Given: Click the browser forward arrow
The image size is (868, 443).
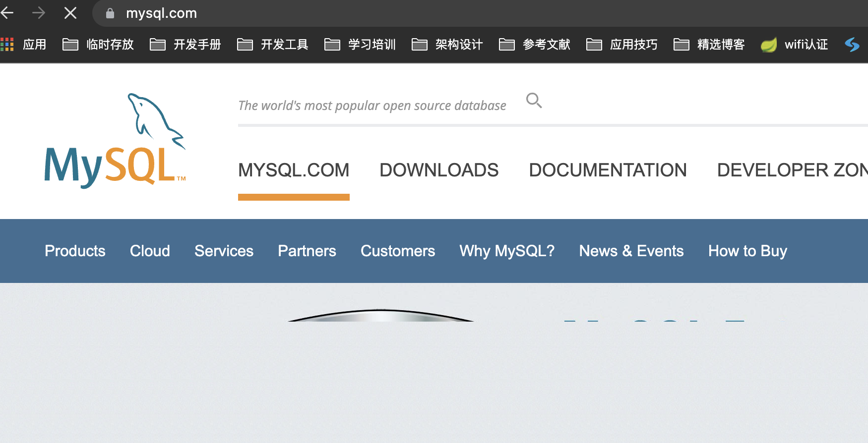Looking at the screenshot, I should pyautogui.click(x=39, y=13).
